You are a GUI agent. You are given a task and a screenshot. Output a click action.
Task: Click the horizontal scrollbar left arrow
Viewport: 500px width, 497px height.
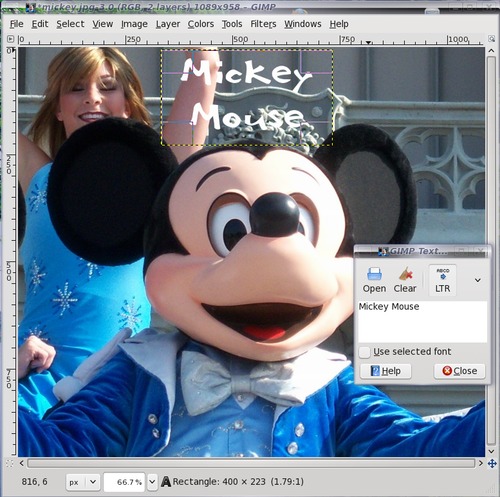coord(22,463)
